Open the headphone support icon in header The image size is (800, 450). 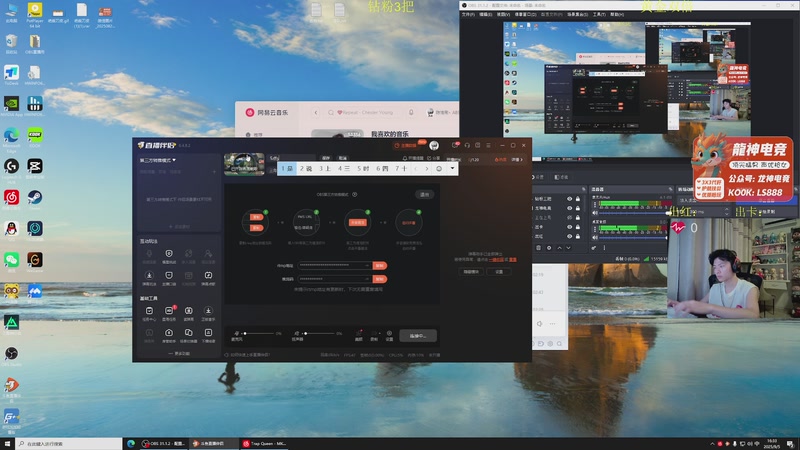pyautogui.click(x=467, y=145)
